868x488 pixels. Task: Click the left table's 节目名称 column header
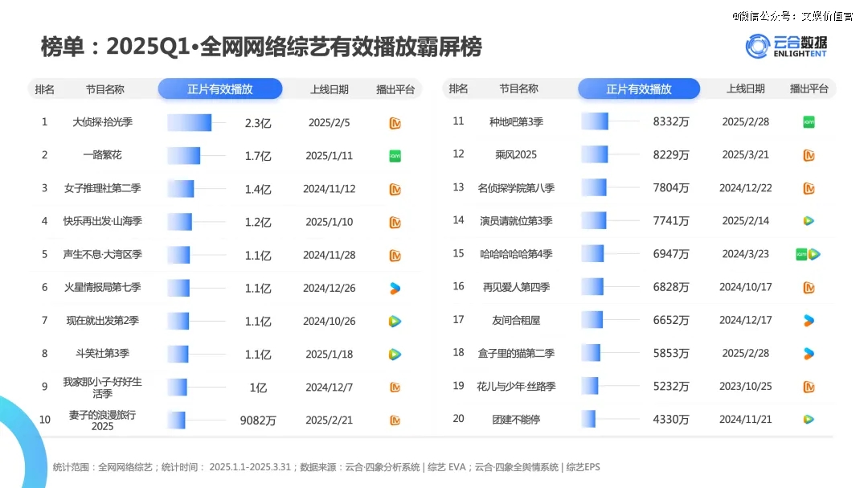tap(105, 90)
